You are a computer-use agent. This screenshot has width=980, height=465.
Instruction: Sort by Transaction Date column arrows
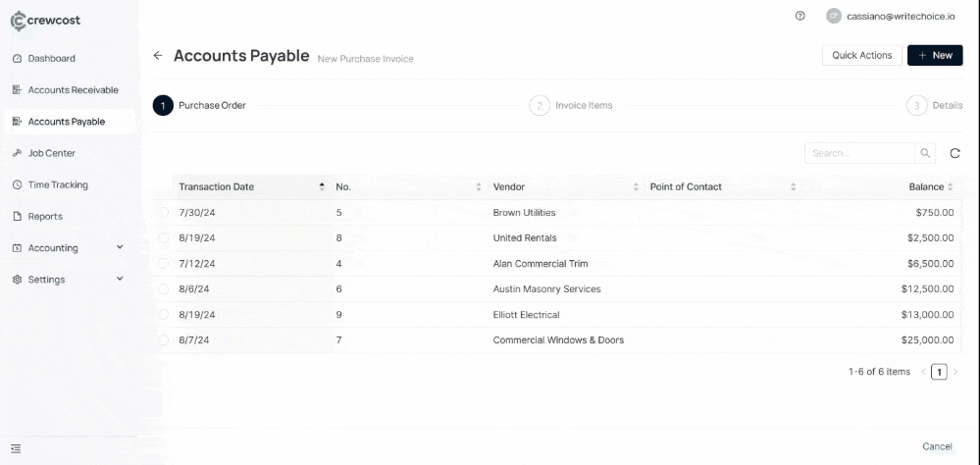click(x=322, y=186)
